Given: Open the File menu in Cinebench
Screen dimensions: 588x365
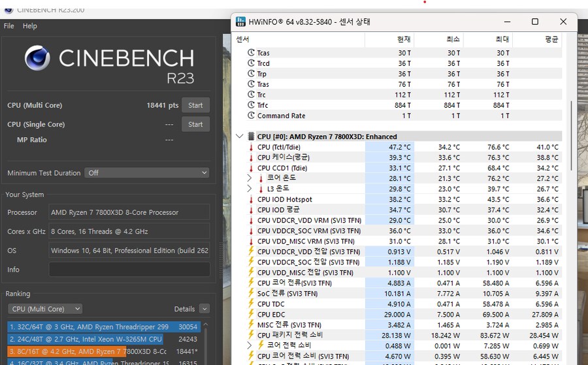Looking at the screenshot, I should [x=9, y=26].
